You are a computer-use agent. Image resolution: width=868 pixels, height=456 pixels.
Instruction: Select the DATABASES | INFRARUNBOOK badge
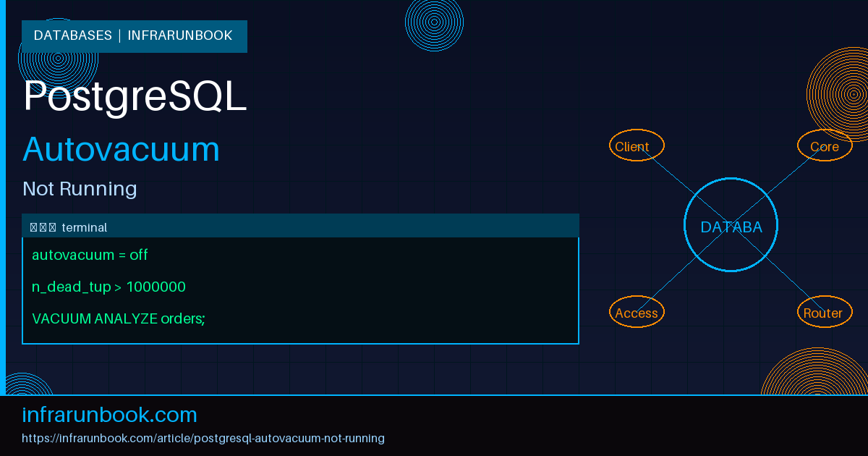pos(134,35)
